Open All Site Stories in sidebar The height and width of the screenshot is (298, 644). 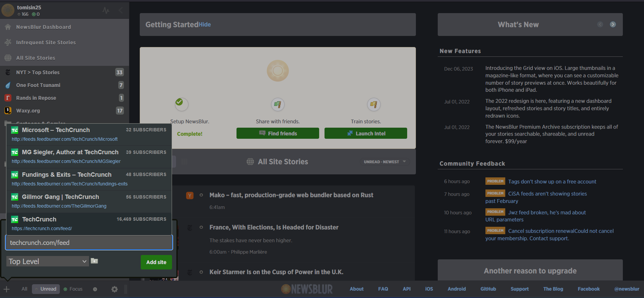[x=36, y=58]
